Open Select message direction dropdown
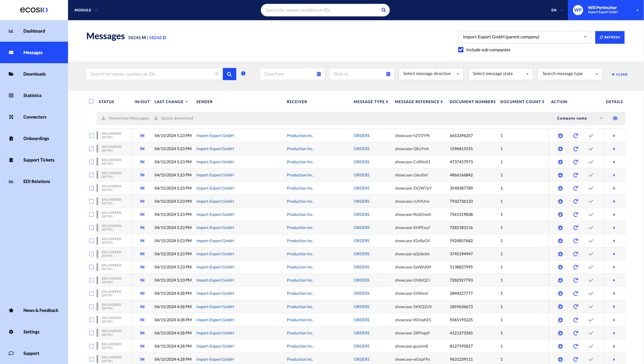Image resolution: width=644 pixels, height=364 pixels. pyautogui.click(x=431, y=74)
